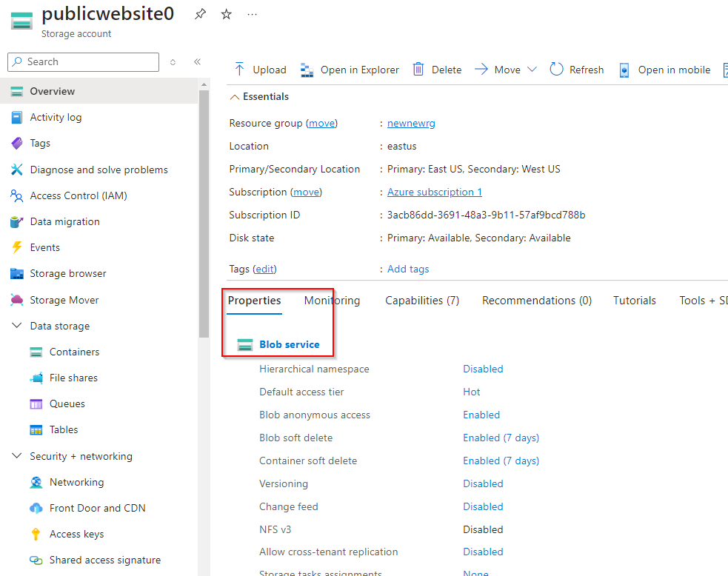Screen dimensions: 728x576
Task: Click the Queues icon
Action: tap(36, 403)
